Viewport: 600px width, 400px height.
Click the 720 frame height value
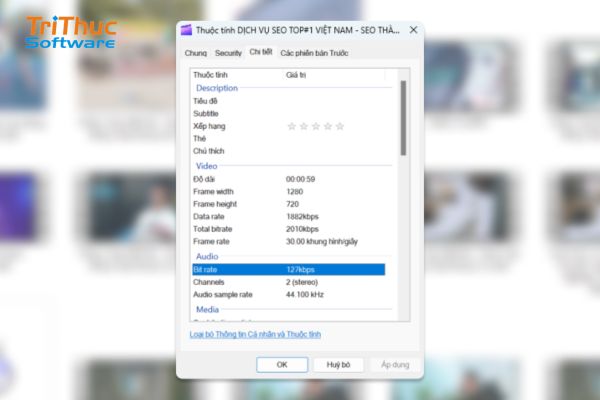tap(292, 204)
